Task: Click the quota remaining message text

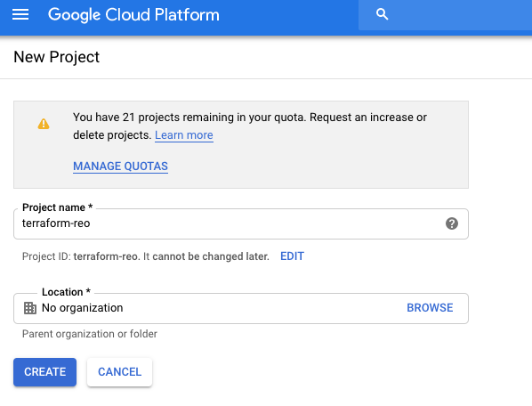Action: pos(250,126)
